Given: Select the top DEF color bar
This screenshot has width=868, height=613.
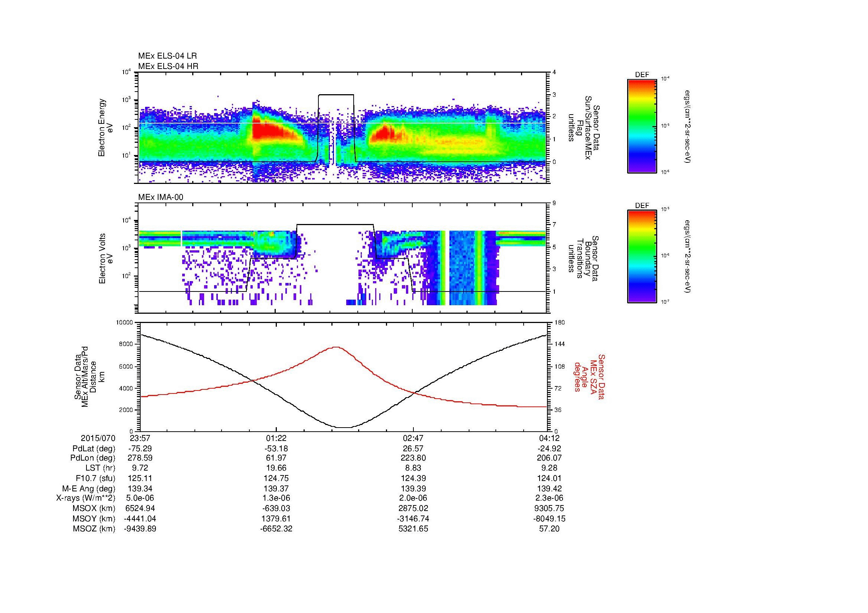Looking at the screenshot, I should tap(642, 125).
